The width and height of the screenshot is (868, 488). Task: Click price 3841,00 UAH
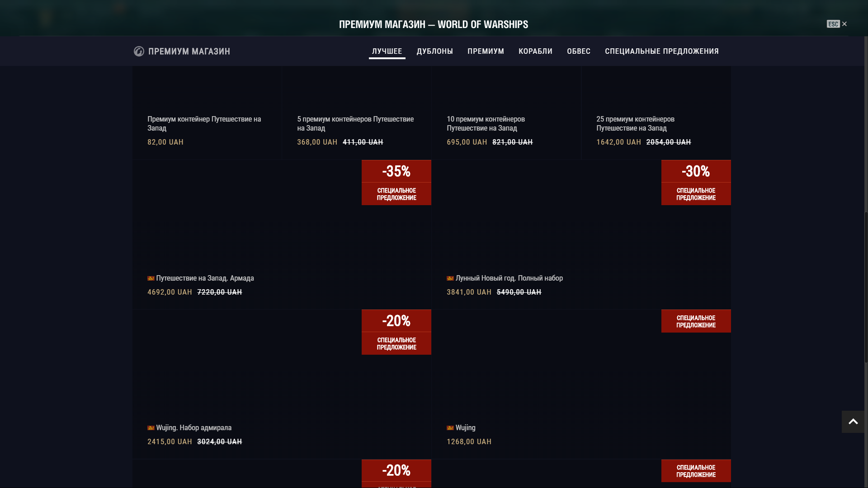(x=469, y=292)
